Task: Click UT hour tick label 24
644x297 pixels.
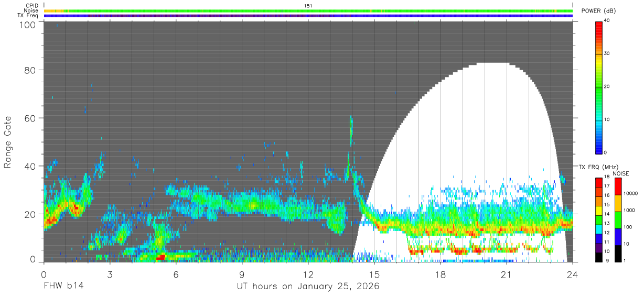Action: tap(572, 274)
